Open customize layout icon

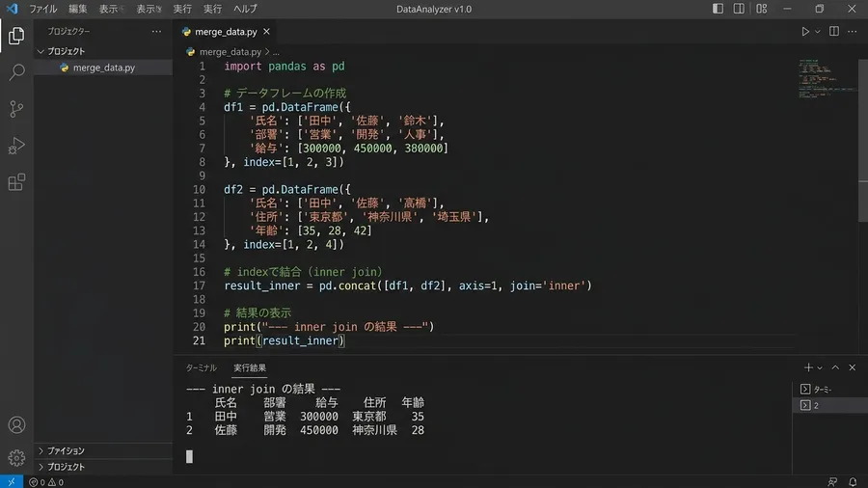[762, 9]
